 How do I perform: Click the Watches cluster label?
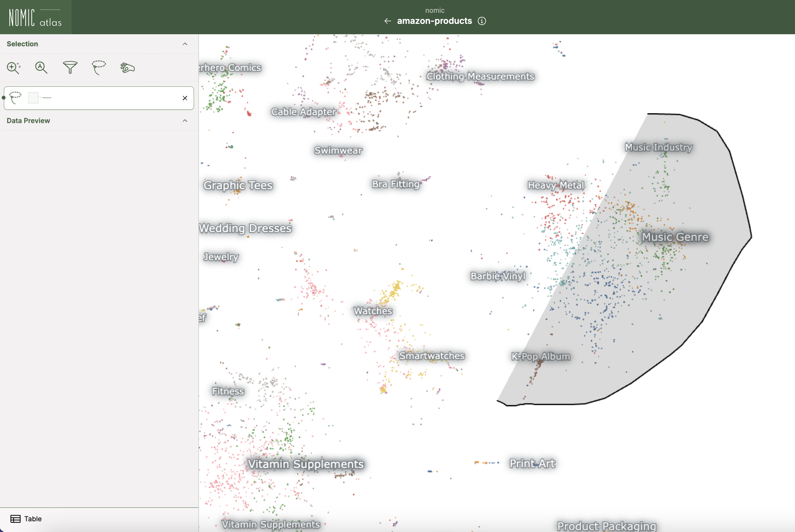[x=373, y=311]
